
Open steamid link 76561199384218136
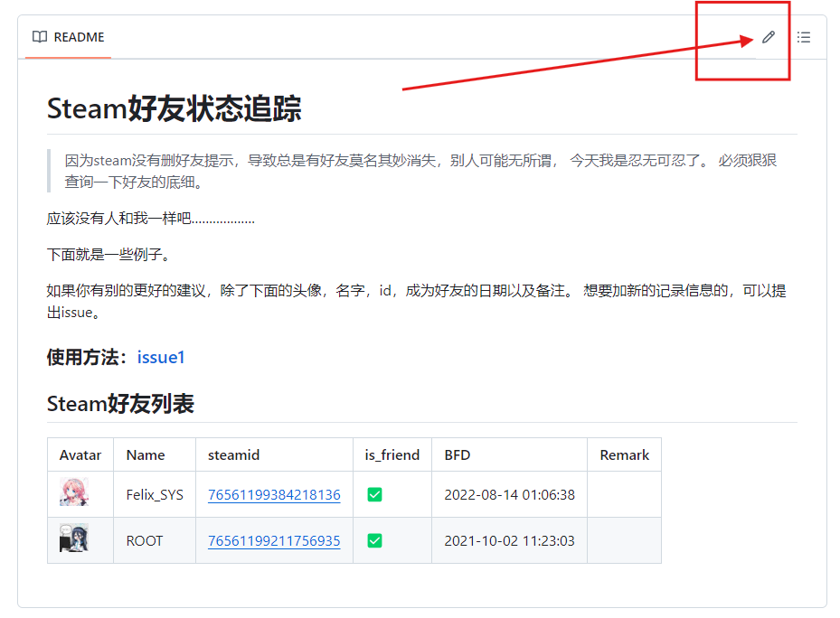click(x=274, y=495)
